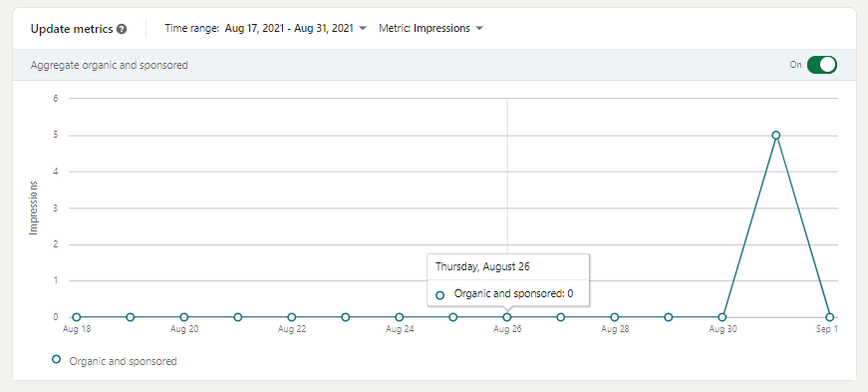The width and height of the screenshot is (868, 392).
Task: Click the Organic and sponsored legend label
Action: (x=123, y=361)
